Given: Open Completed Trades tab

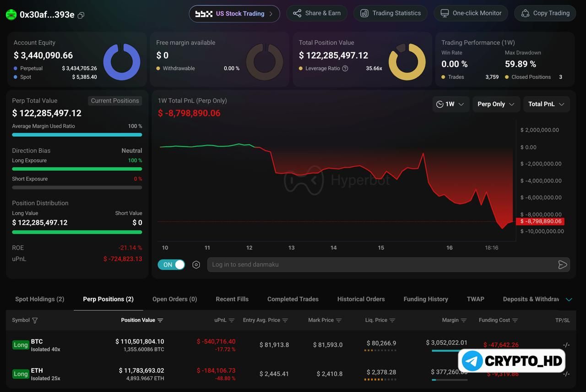Looking at the screenshot, I should pos(293,299).
